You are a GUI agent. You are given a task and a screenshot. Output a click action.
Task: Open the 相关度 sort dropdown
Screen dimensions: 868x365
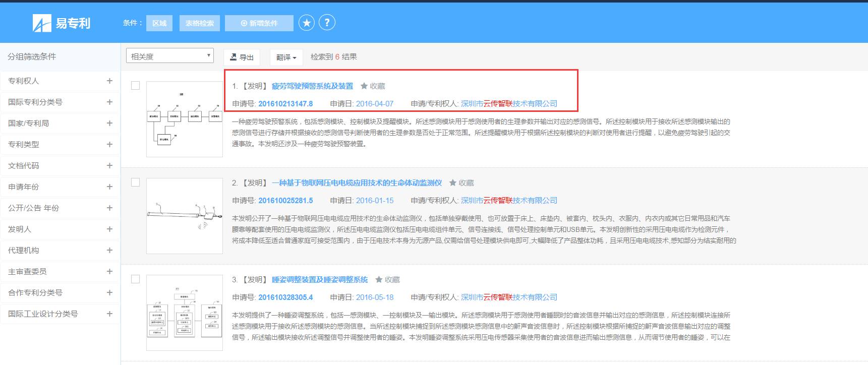click(x=169, y=56)
